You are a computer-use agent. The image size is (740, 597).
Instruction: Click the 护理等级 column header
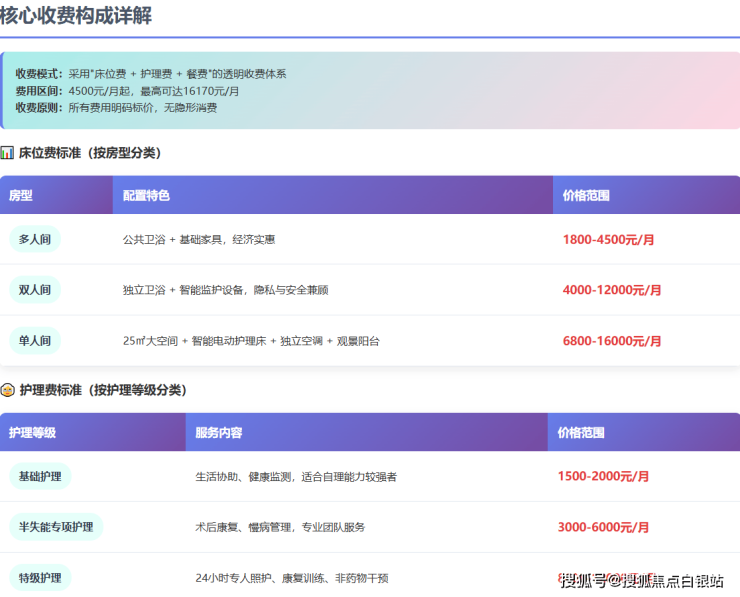pos(32,433)
